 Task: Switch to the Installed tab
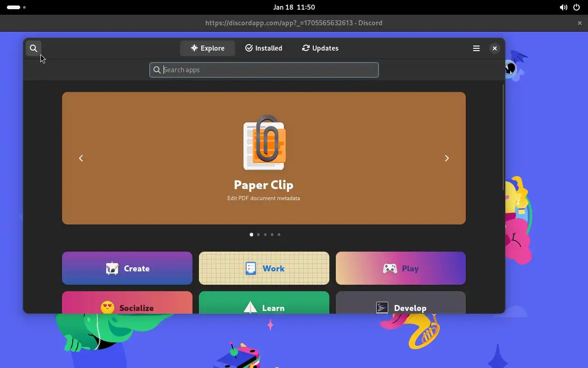[x=264, y=48]
